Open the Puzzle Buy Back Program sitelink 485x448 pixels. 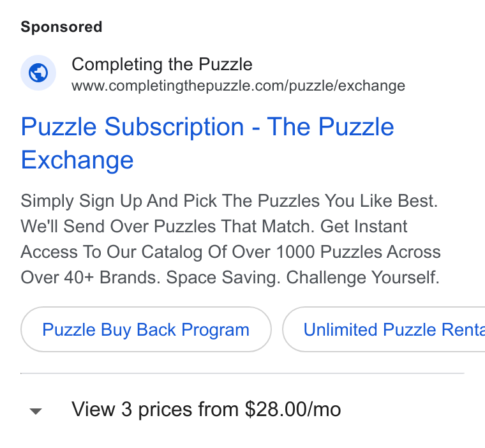146,329
